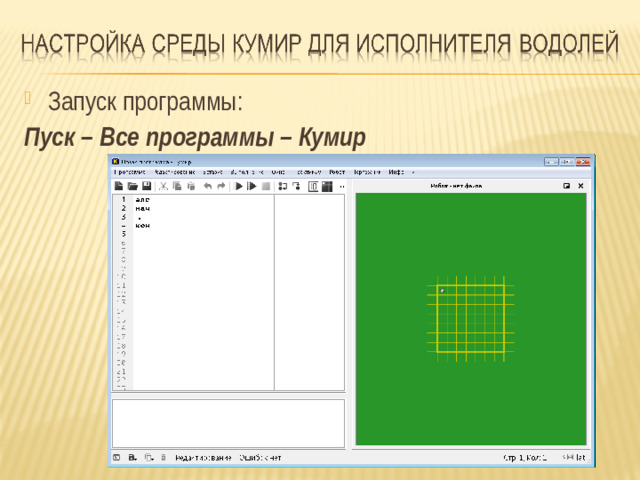Click the Kumir K icon in title bar
This screenshot has width=640, height=480.
[x=116, y=162]
